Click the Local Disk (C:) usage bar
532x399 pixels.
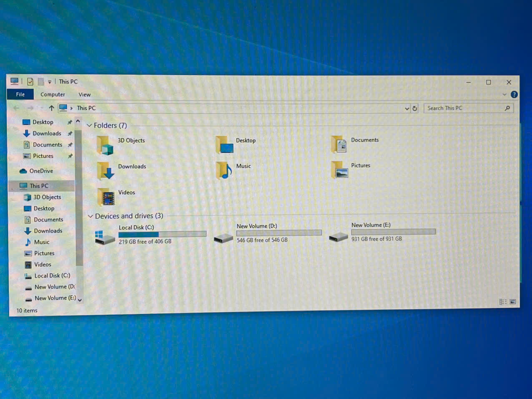point(163,234)
